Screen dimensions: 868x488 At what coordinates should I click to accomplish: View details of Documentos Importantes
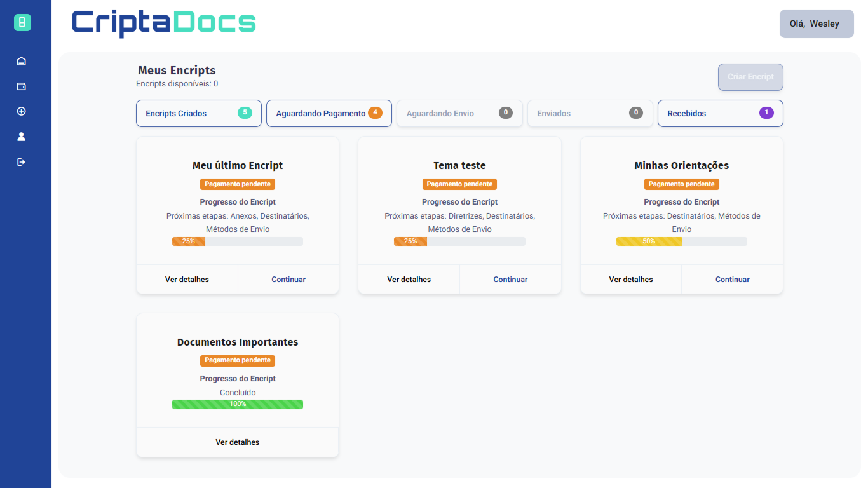[x=238, y=442]
